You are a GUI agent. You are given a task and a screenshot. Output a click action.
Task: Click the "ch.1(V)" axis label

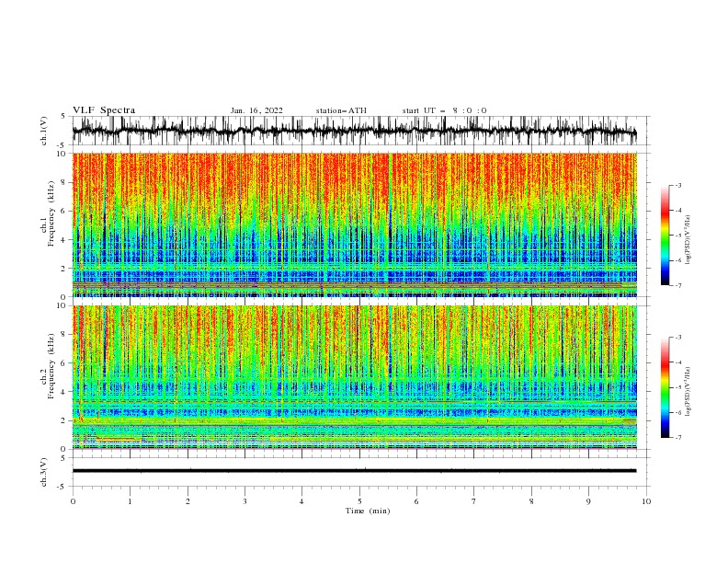[x=44, y=131]
